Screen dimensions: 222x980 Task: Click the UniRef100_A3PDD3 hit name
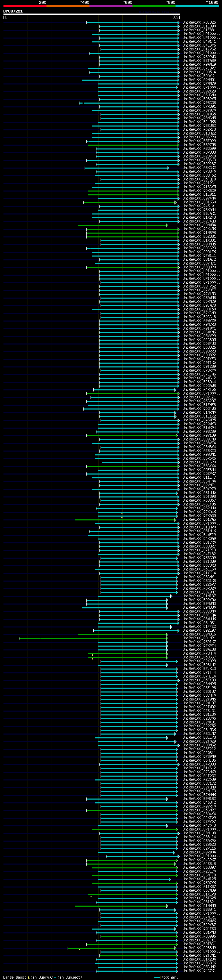[199, 153]
